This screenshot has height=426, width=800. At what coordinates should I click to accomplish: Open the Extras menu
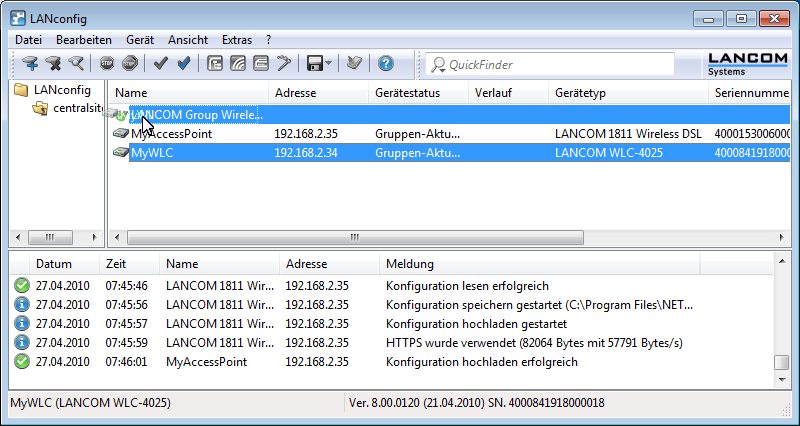(237, 40)
